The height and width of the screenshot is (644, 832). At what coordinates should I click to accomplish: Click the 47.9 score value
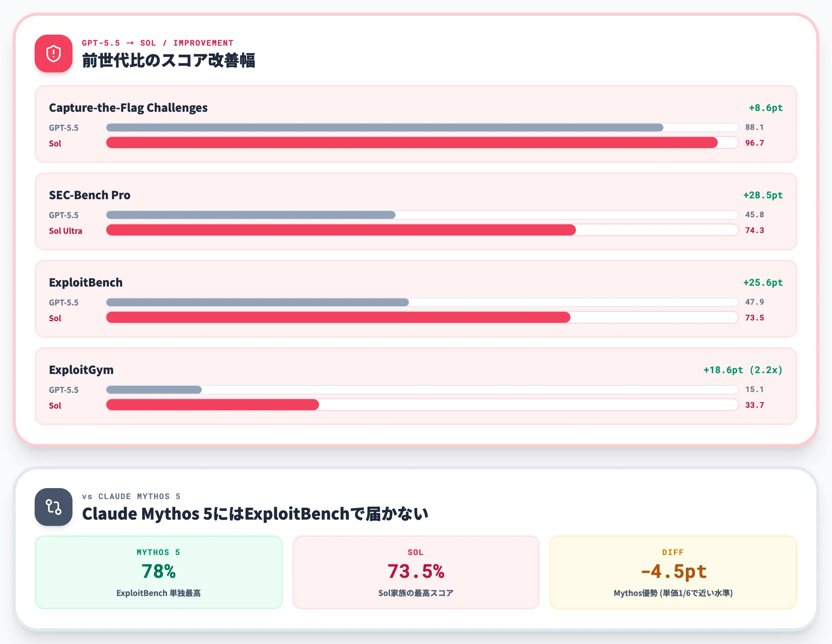click(754, 302)
